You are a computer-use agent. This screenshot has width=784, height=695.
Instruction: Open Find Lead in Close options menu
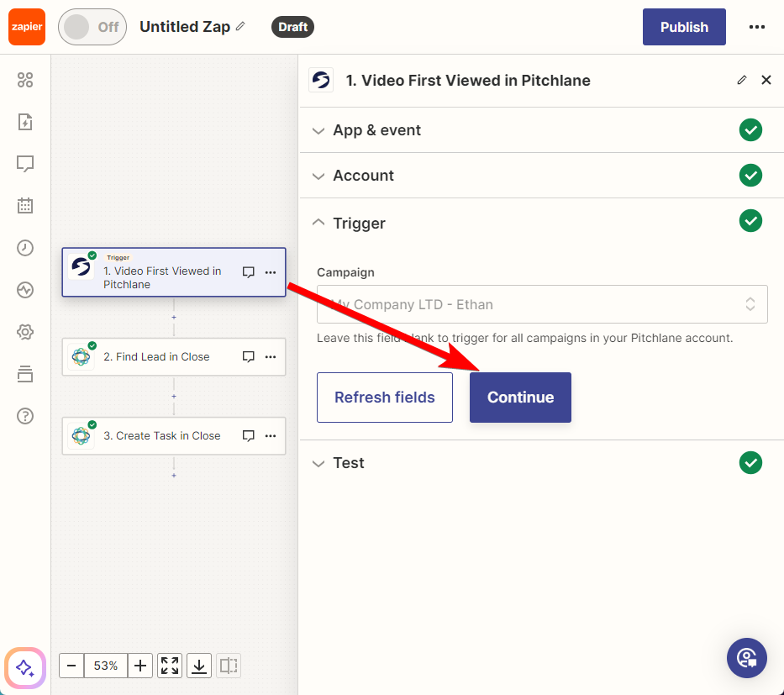coord(271,357)
